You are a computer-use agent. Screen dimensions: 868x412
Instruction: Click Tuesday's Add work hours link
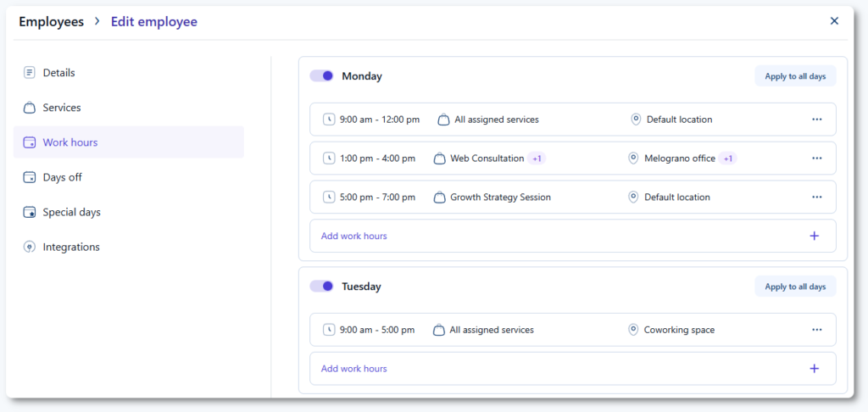pyautogui.click(x=353, y=369)
